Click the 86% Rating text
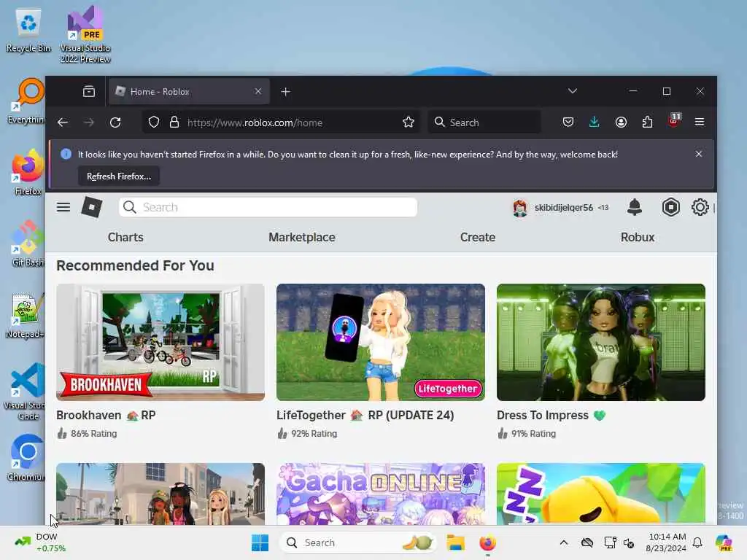This screenshot has height=560, width=747. point(93,434)
